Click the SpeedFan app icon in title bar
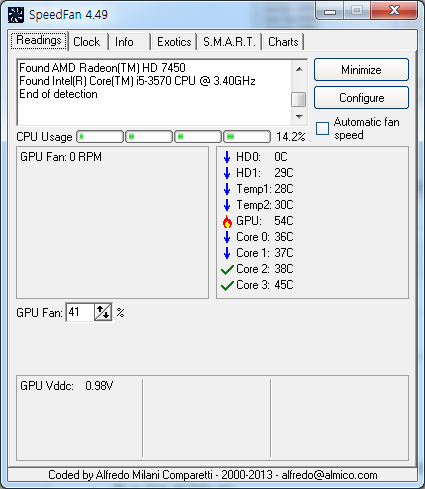The width and height of the screenshot is (425, 489). coord(16,15)
